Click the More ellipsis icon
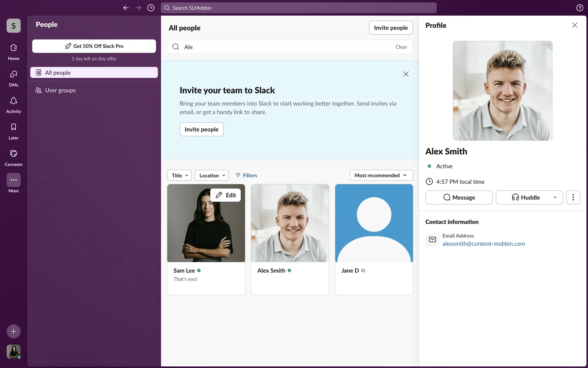This screenshot has height=368, width=588. pyautogui.click(x=13, y=180)
